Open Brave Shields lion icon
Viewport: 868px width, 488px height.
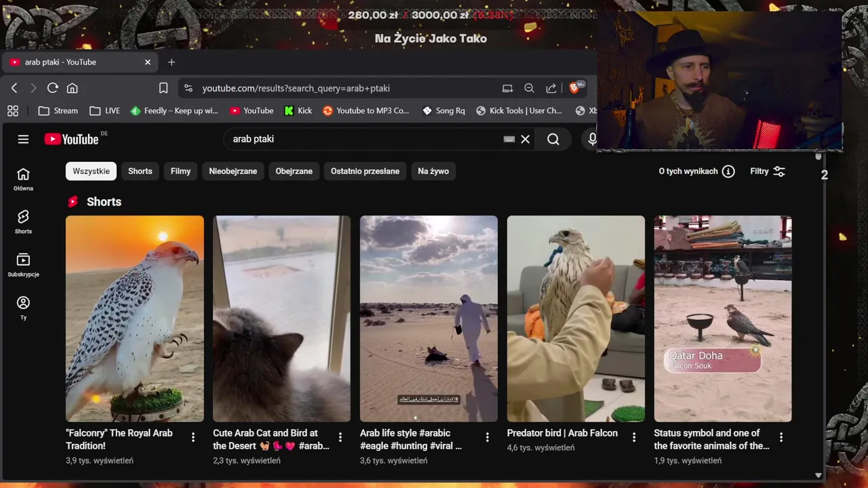coord(575,87)
